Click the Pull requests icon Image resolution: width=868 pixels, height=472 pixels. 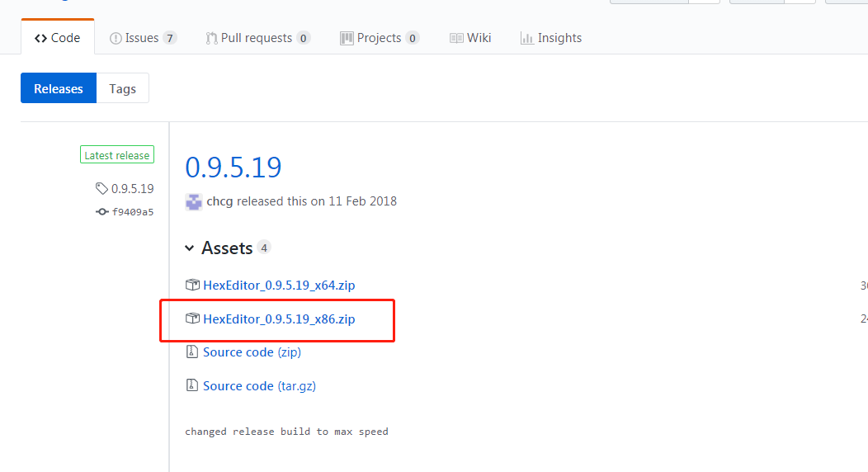(211, 38)
